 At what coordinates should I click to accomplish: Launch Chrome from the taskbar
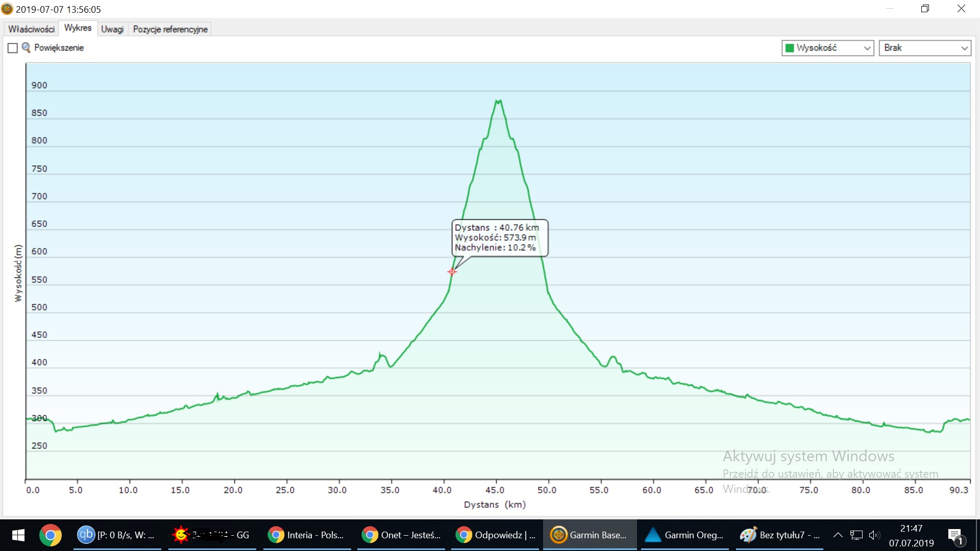[x=50, y=535]
